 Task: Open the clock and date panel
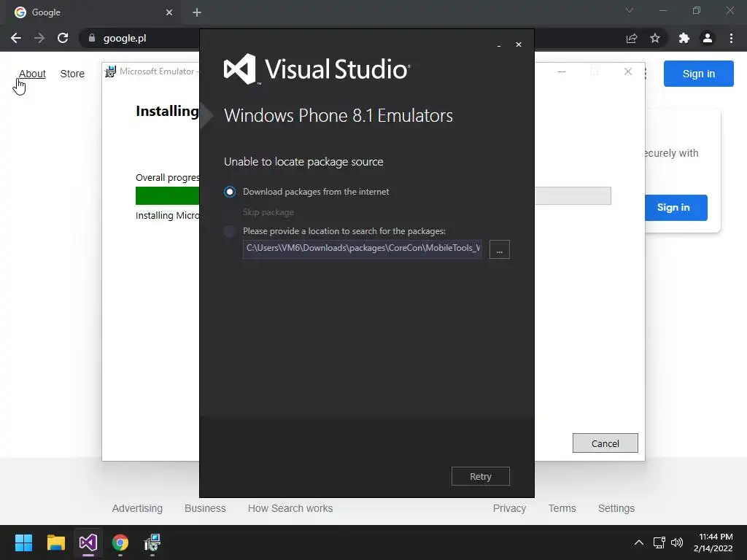coord(713,542)
